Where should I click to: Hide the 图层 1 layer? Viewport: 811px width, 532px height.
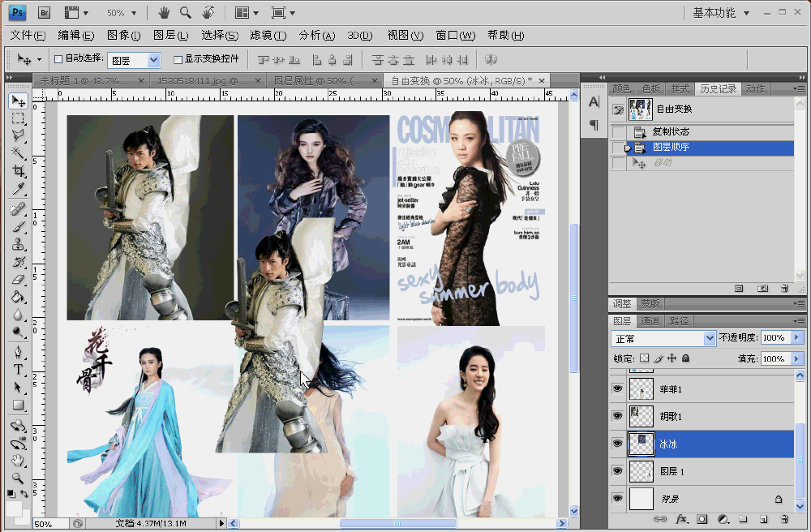tap(617, 470)
